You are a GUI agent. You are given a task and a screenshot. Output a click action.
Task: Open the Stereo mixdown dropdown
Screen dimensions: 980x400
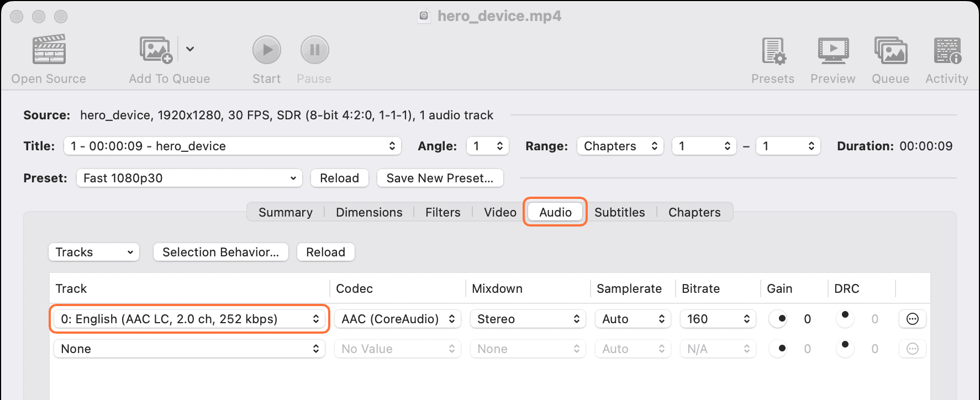click(x=528, y=319)
